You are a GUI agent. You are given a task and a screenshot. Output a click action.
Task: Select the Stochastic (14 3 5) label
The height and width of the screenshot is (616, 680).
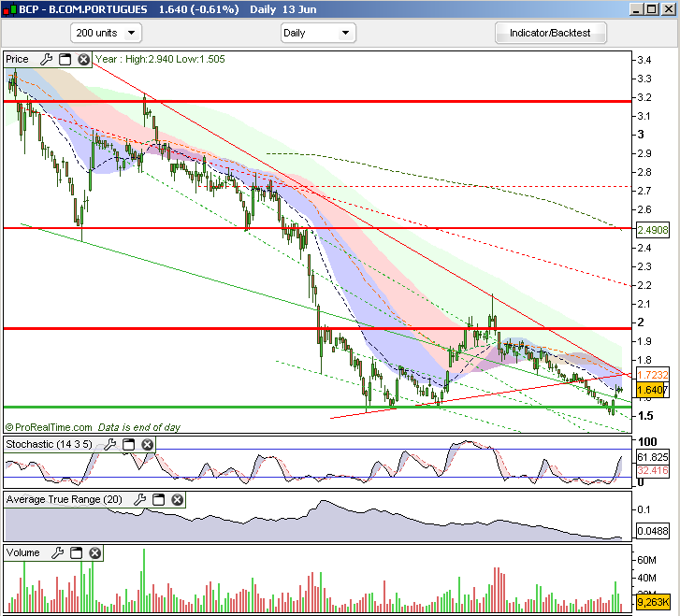(49, 444)
